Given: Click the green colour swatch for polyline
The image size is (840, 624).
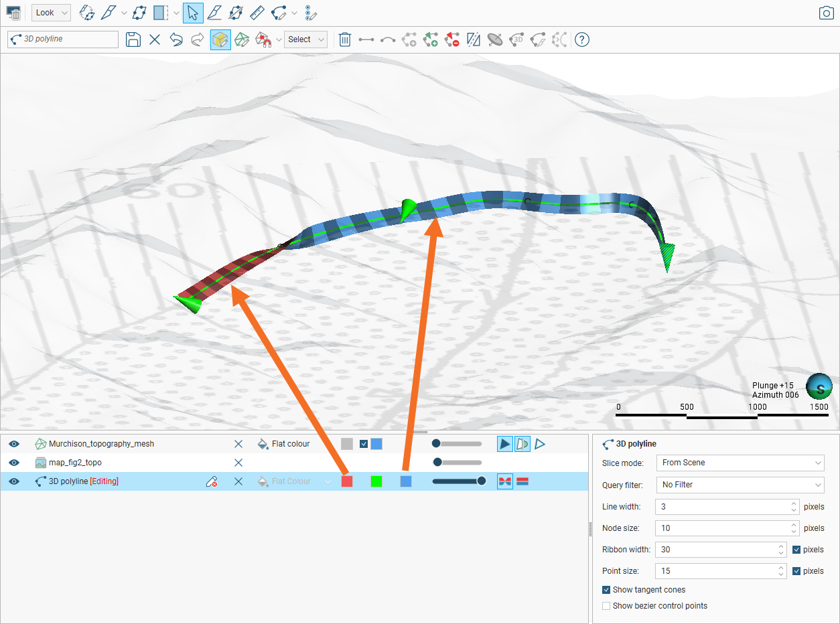Looking at the screenshot, I should pyautogui.click(x=376, y=481).
